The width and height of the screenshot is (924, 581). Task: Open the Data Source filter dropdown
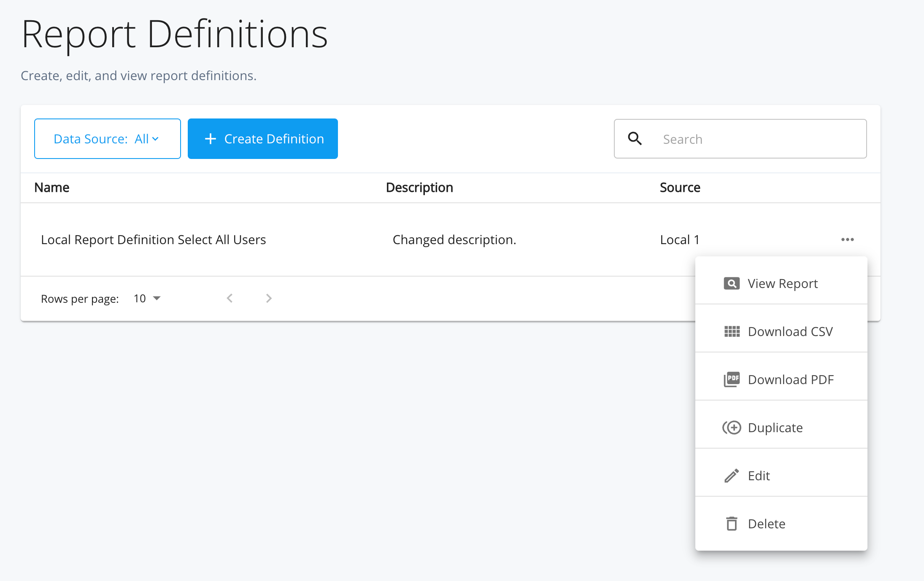(107, 138)
